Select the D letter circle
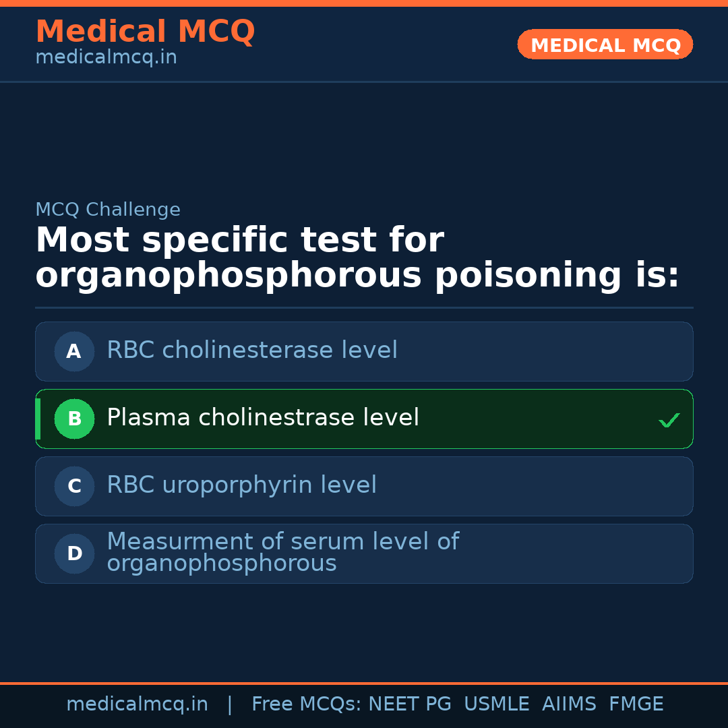 (x=74, y=553)
